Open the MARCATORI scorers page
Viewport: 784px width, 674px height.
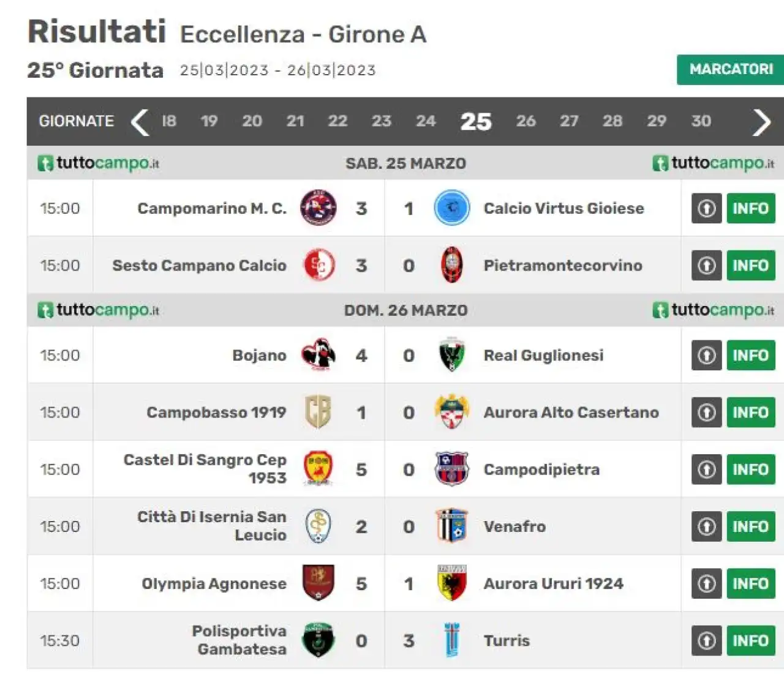731,69
